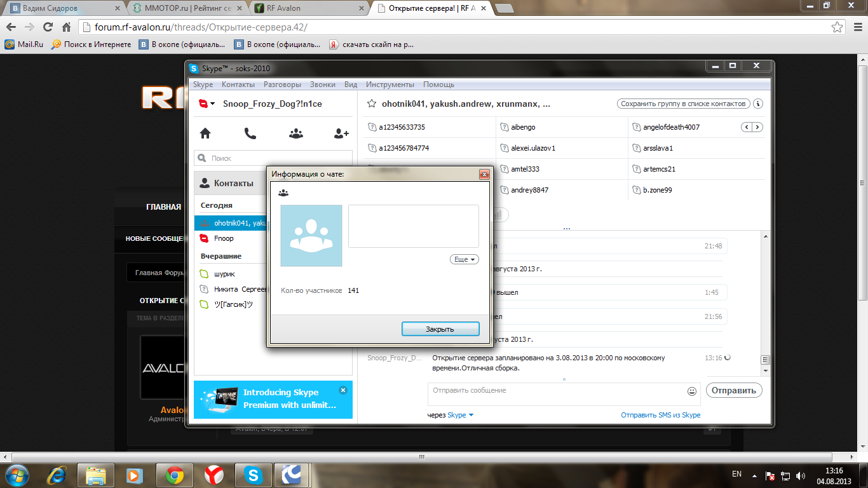Open the Звонки menu
This screenshot has width=868, height=488.
(x=323, y=85)
